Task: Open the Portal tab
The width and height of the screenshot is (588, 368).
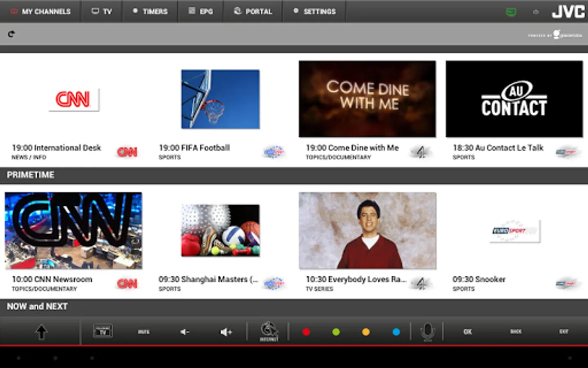Action: click(x=253, y=11)
